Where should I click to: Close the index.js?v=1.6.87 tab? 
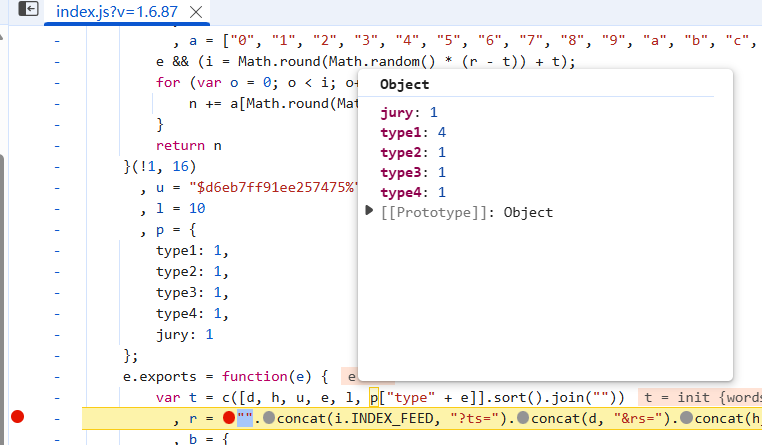(198, 12)
